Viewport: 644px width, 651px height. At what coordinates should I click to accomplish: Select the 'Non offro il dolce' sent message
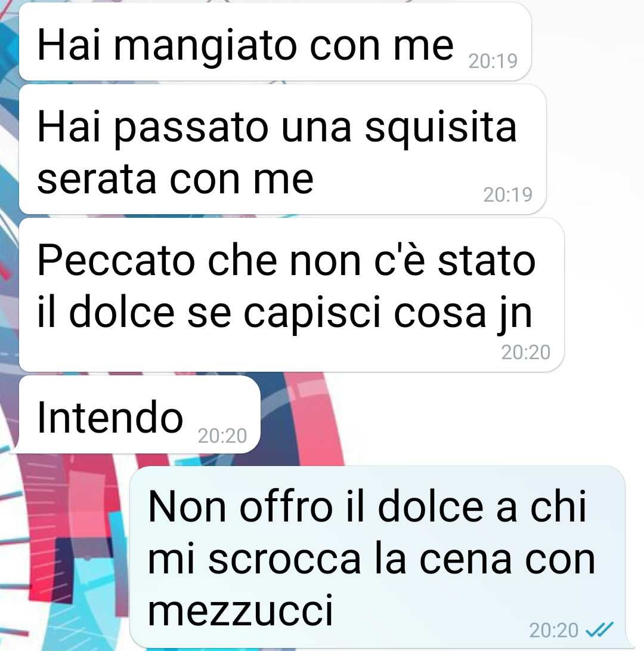tap(377, 557)
